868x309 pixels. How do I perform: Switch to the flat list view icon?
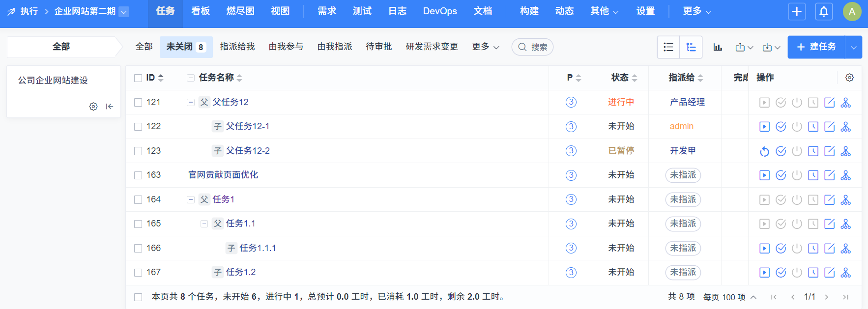click(668, 47)
